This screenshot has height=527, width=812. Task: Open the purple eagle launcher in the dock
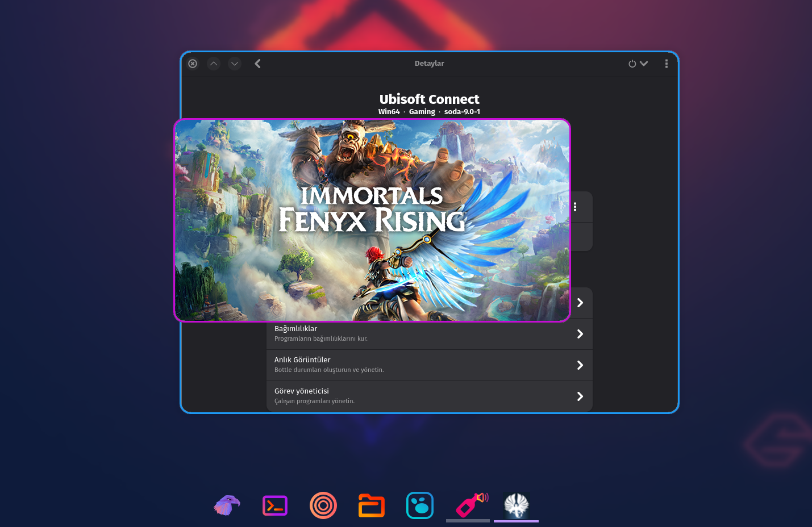pos(227,505)
